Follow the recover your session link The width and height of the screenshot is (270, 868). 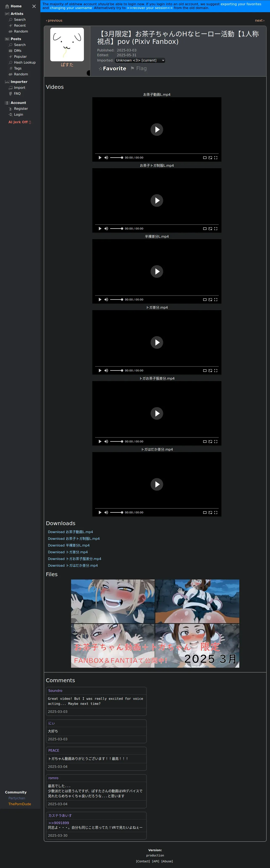point(150,8)
